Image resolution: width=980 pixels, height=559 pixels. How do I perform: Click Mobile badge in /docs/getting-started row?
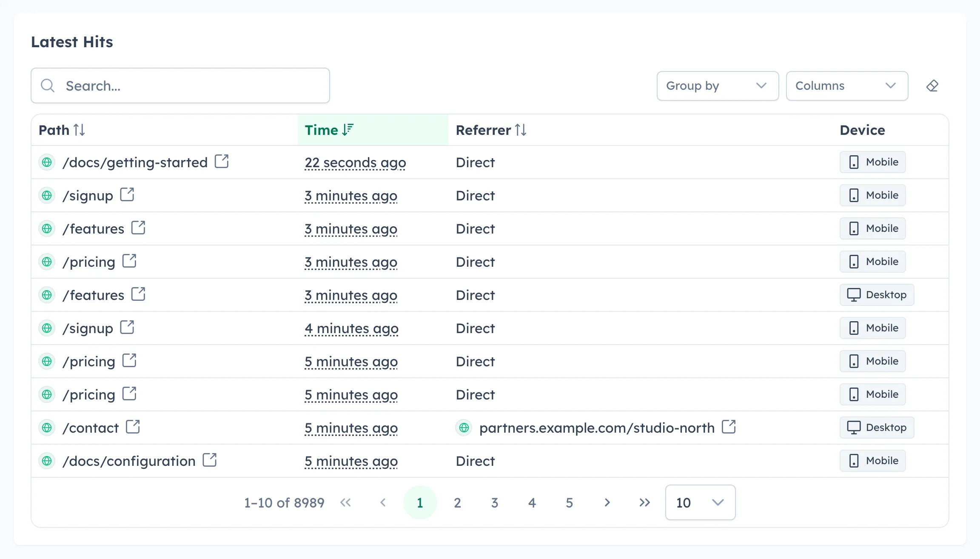pyautogui.click(x=872, y=162)
